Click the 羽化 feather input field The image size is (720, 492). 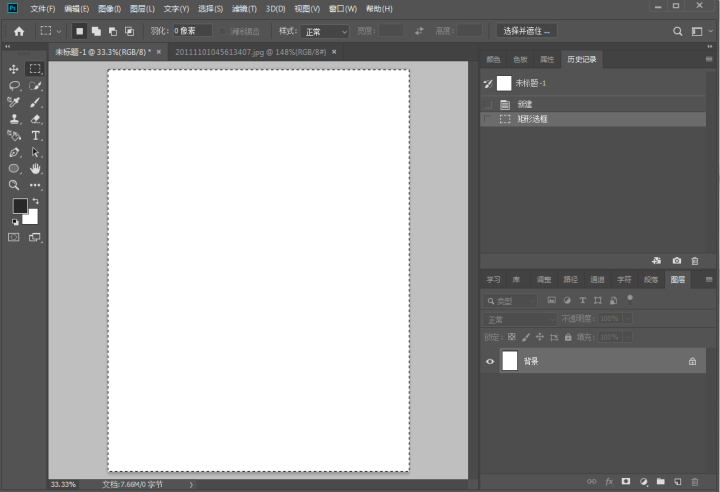click(x=192, y=31)
